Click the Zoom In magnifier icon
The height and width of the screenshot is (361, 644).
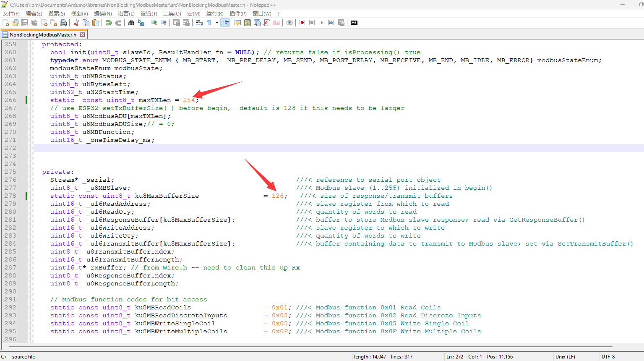[154, 23]
